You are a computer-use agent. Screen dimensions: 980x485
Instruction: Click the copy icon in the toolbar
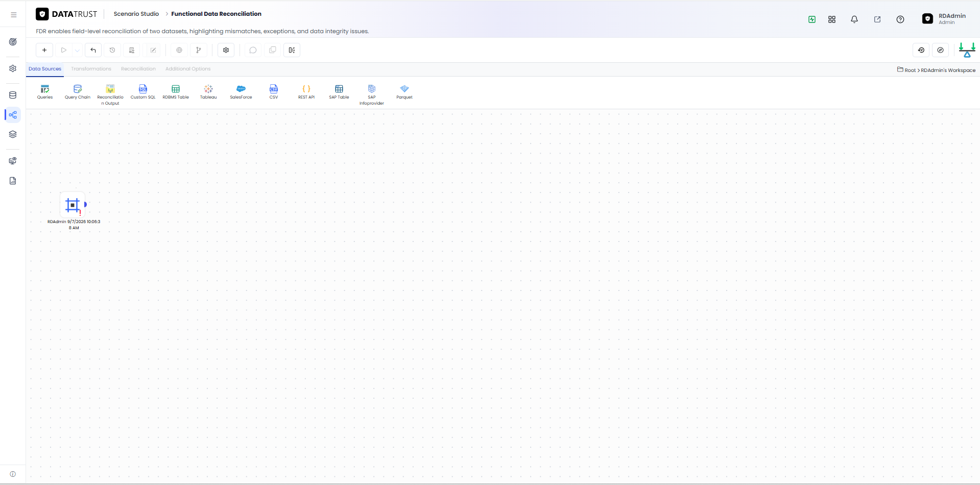(273, 50)
